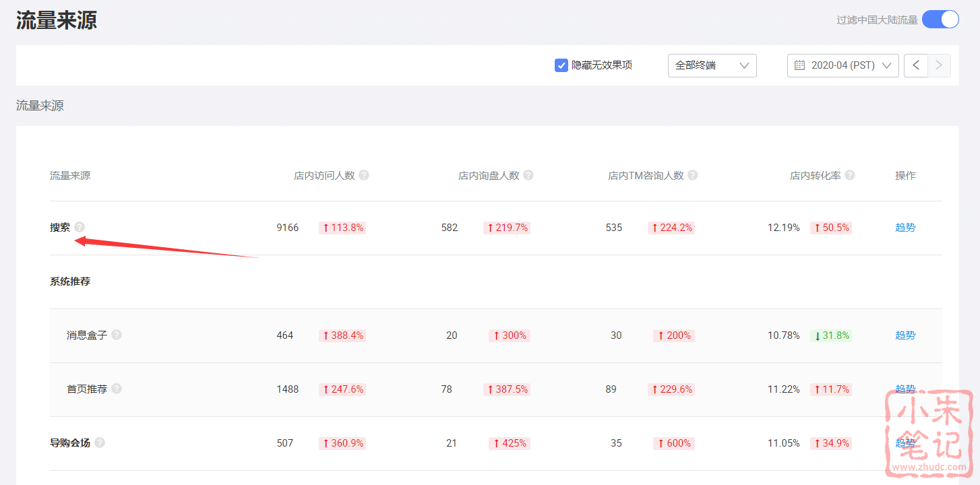The image size is (980, 485).
Task: Uncheck the 隐藏无效果项 checkbox
Action: click(561, 65)
